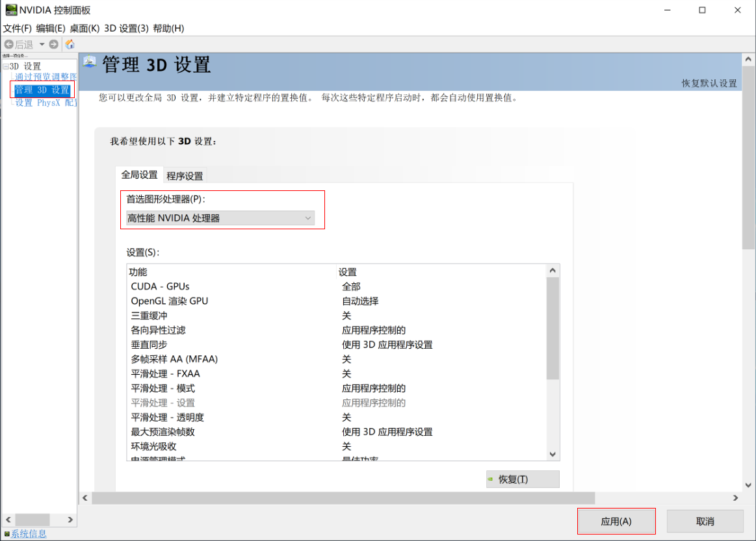The width and height of the screenshot is (756, 541).
Task: Open the 系统信息 link
Action: (29, 534)
